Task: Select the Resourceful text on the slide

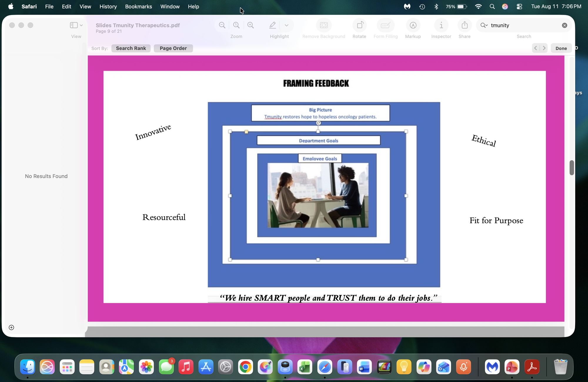Action: 164,217
